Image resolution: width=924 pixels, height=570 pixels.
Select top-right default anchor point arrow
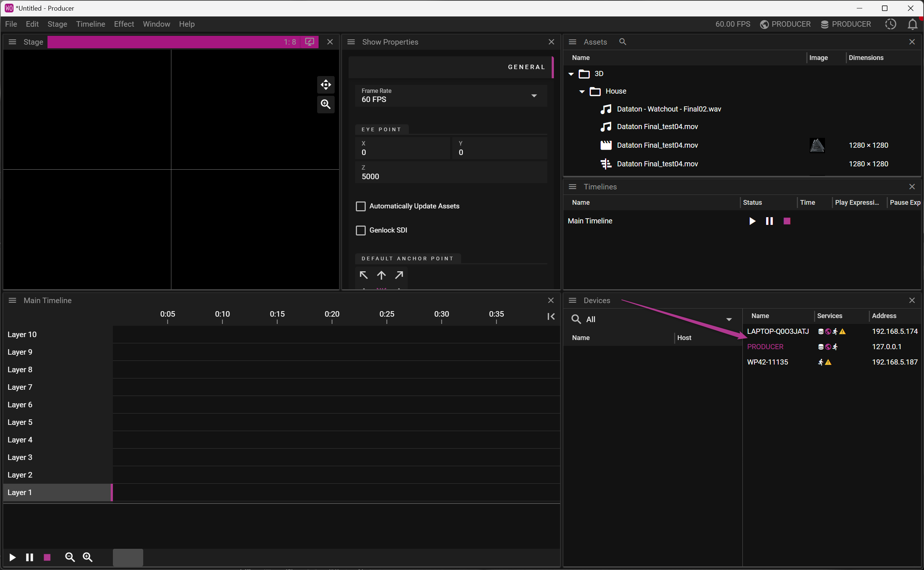tap(399, 275)
